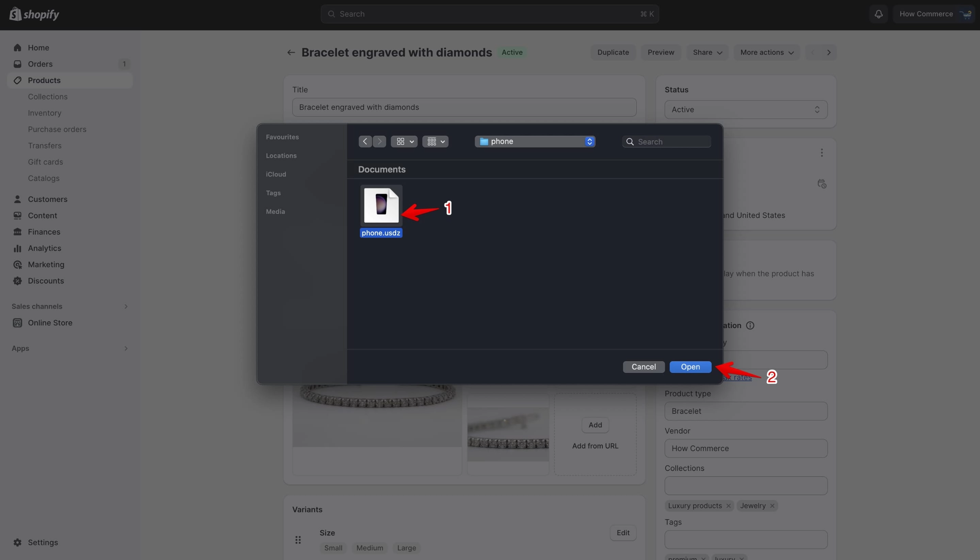Click the Duplicate button
Viewport: 980px width, 560px height.
click(x=613, y=52)
